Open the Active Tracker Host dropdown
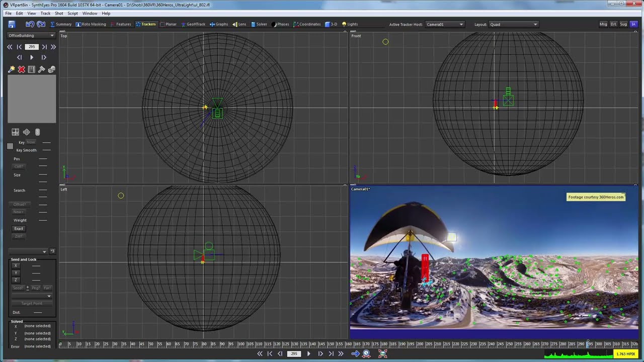 (x=445, y=24)
